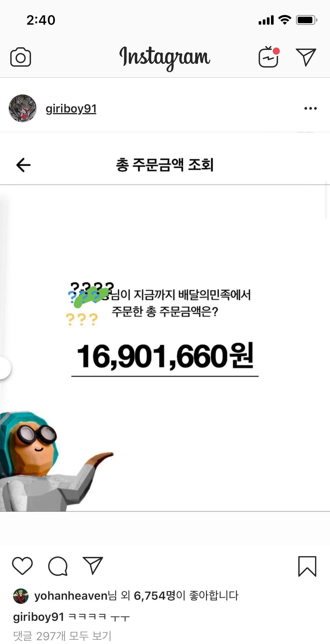Tap the back arrow beside 총 주문금액 조회

point(23,165)
